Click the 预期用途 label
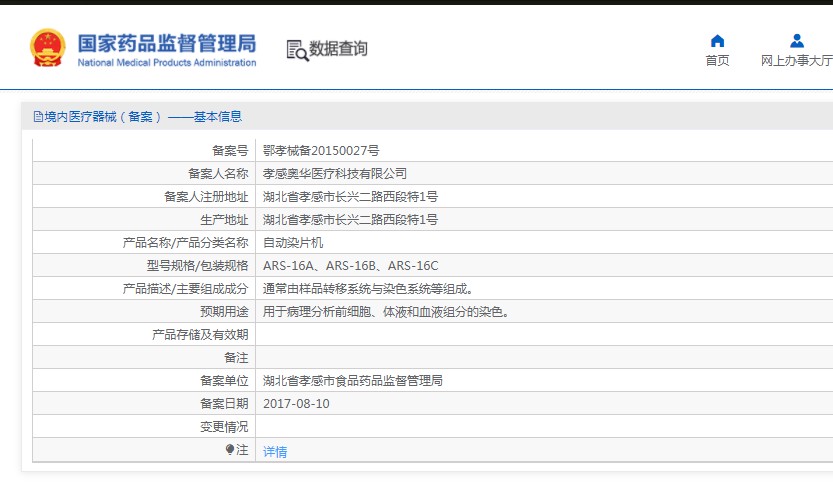The height and width of the screenshot is (488, 833). pyautogui.click(x=224, y=312)
